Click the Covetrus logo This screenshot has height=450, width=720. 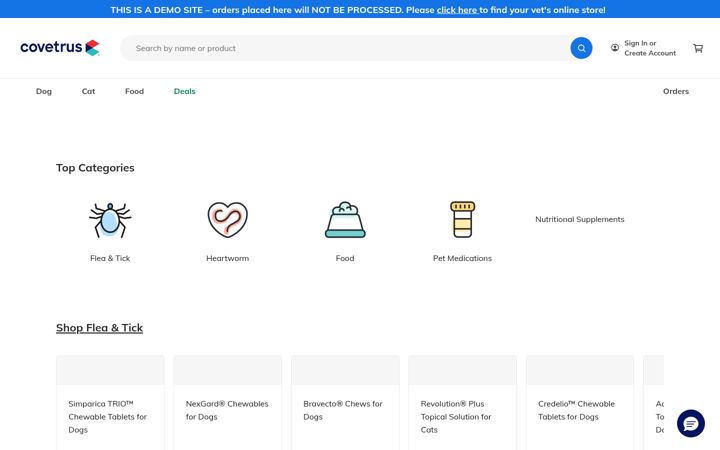click(60, 47)
